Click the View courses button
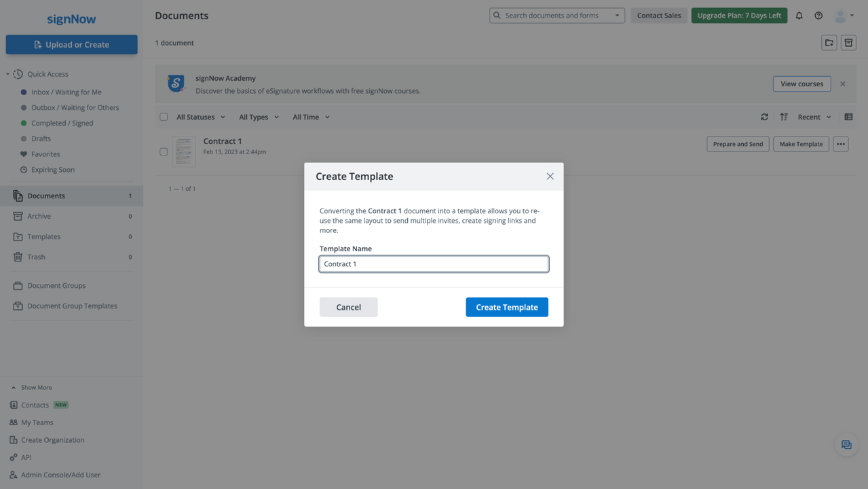This screenshot has height=489, width=868. pos(801,84)
